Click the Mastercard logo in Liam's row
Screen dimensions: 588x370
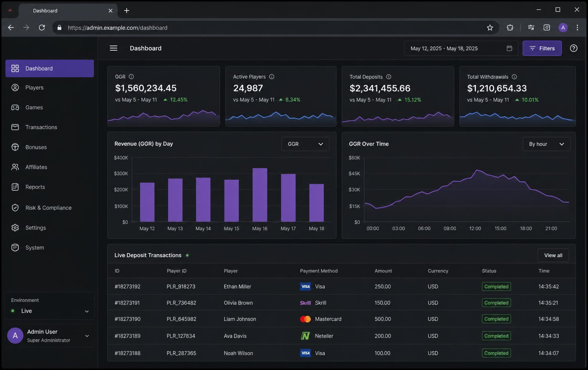[x=305, y=319]
